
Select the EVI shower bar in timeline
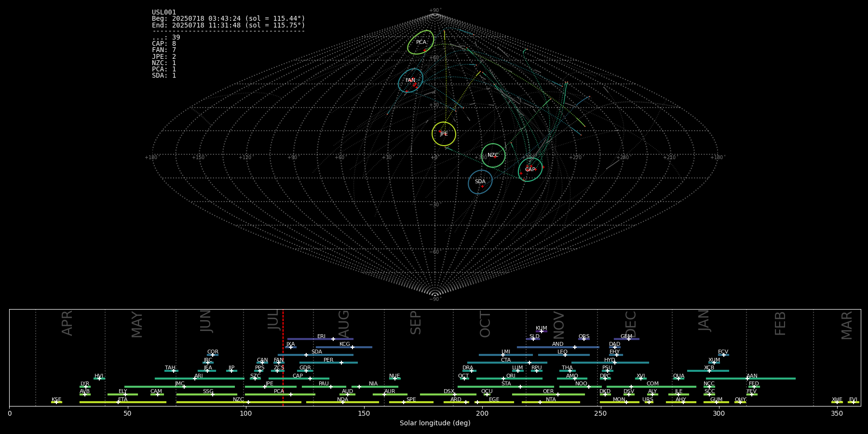coord(854,402)
